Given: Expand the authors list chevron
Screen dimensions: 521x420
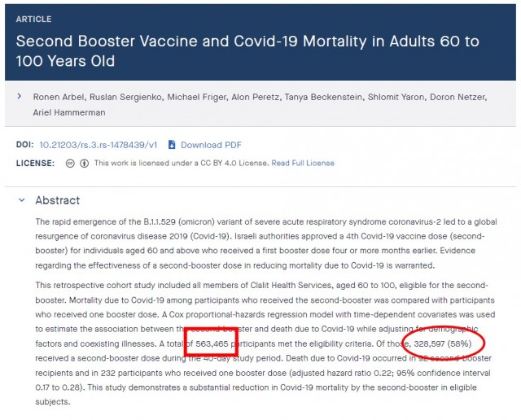Looking at the screenshot, I should click(x=20, y=96).
